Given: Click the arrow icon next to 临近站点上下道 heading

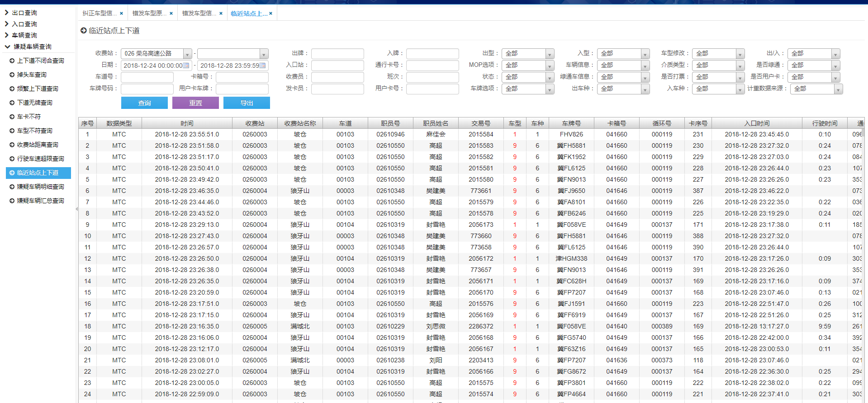Looking at the screenshot, I should [x=83, y=30].
